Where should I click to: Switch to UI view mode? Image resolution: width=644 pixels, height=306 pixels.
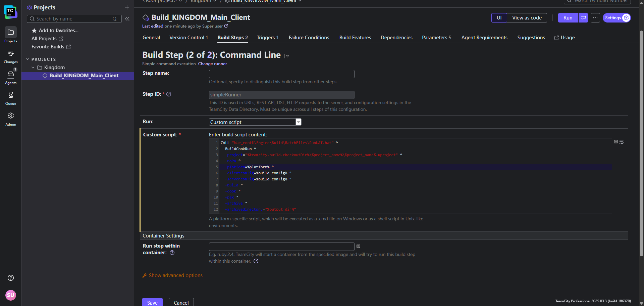[x=499, y=18]
